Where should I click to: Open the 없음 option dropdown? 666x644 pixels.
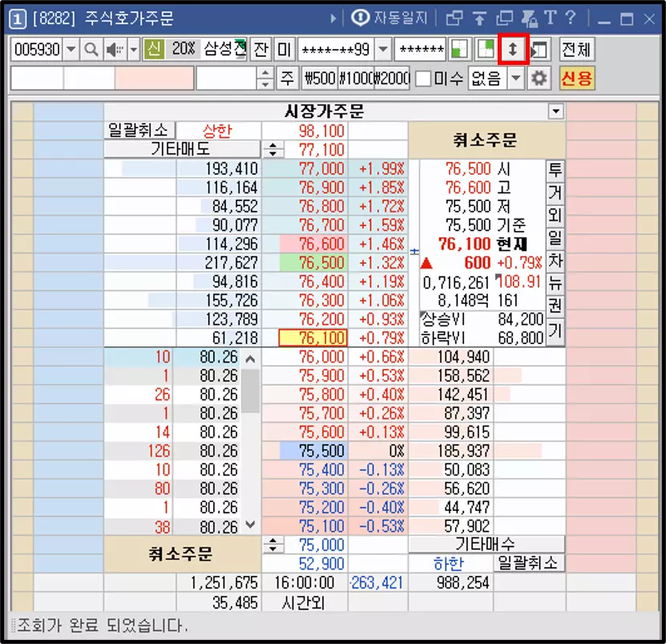click(516, 79)
